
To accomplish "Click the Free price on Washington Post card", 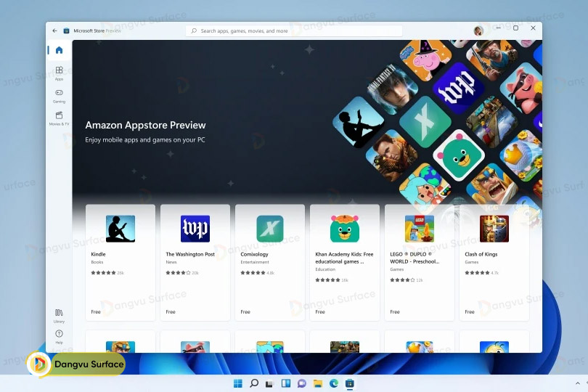I will [171, 311].
